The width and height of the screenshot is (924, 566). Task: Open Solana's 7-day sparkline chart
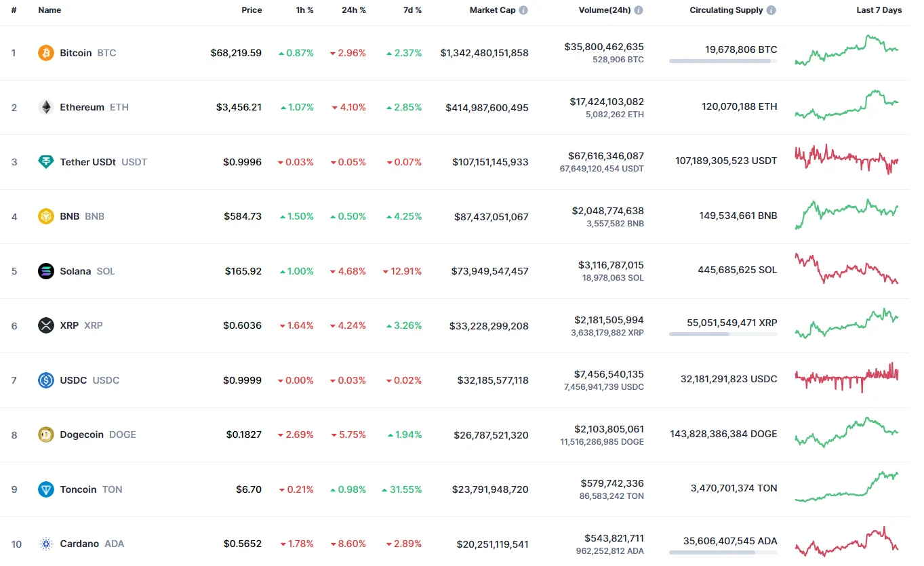tap(846, 269)
